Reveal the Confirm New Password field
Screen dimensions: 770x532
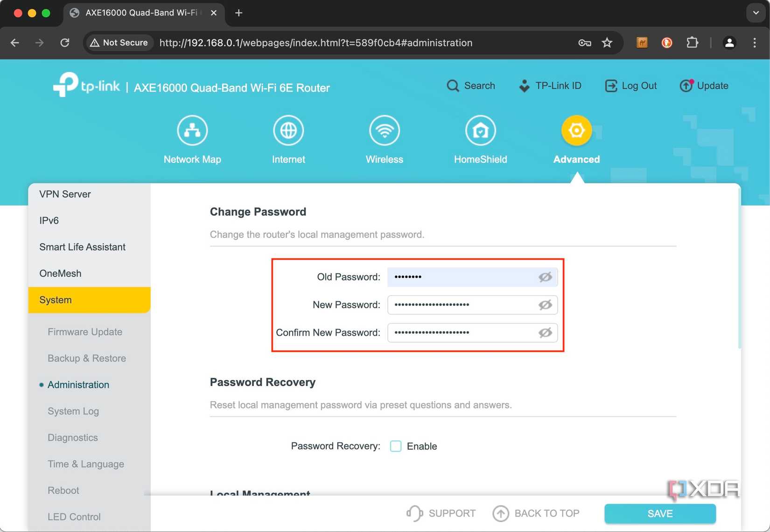[x=545, y=332]
